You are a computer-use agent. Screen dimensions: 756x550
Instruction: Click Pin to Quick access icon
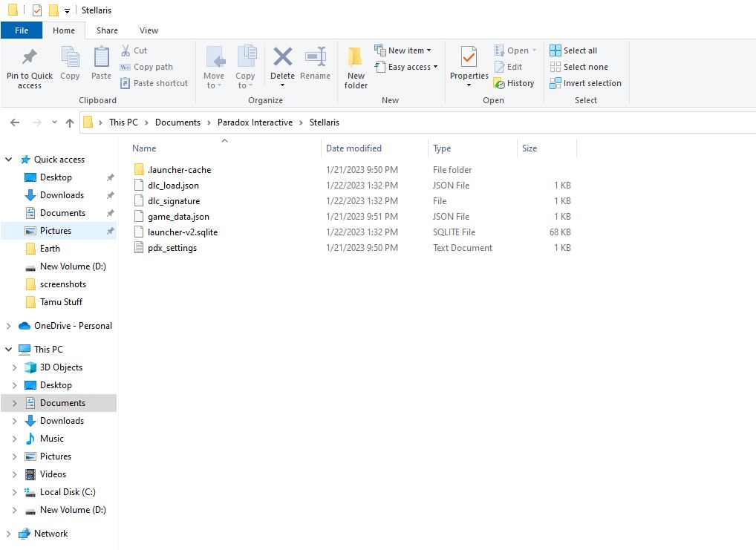[x=30, y=57]
